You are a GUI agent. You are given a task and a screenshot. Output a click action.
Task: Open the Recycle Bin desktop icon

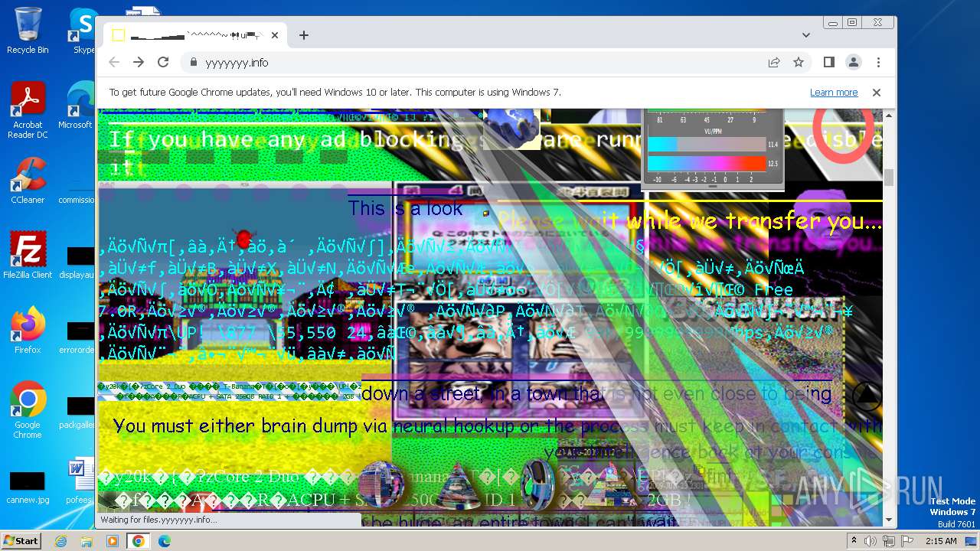tap(28, 31)
